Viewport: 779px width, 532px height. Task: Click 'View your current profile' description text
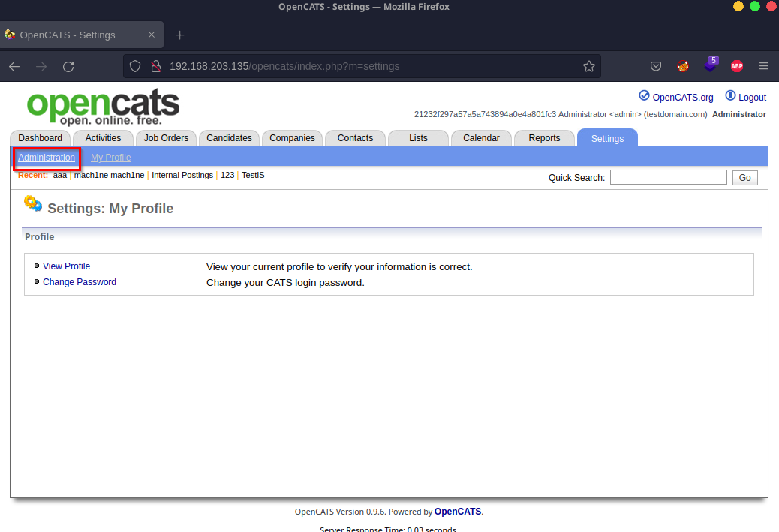[339, 266]
